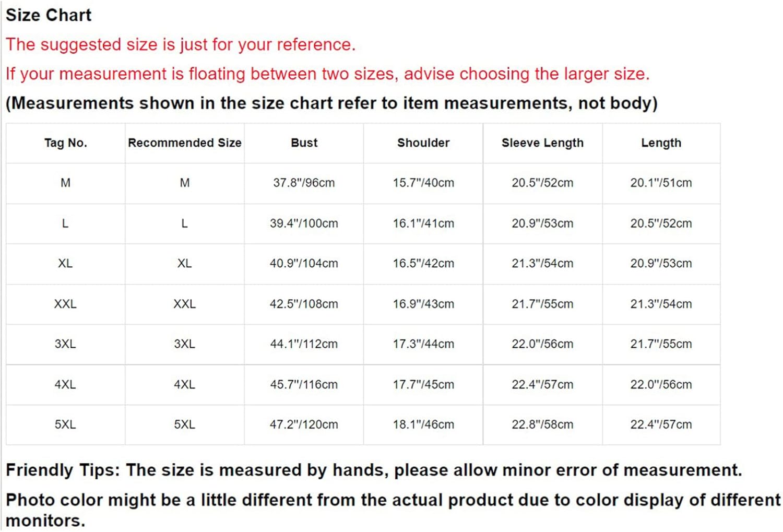Click the Friendly Tips text line
This screenshot has width=783, height=532.
coord(374,470)
